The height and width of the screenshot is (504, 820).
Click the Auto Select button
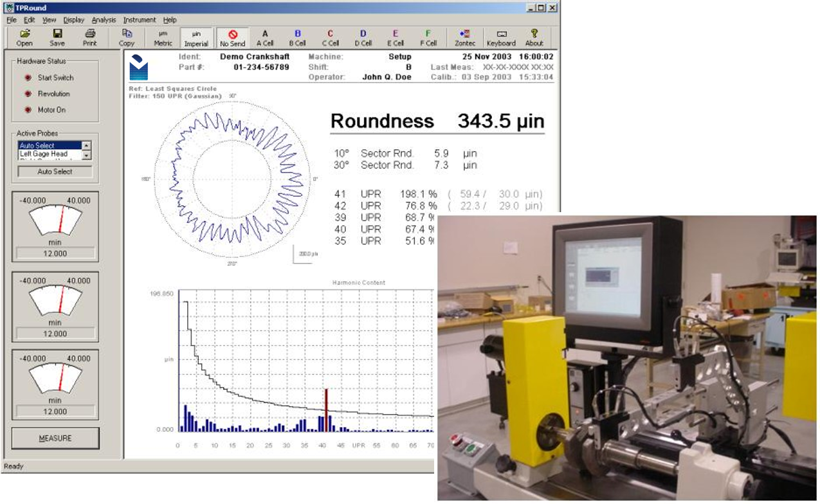(55, 172)
